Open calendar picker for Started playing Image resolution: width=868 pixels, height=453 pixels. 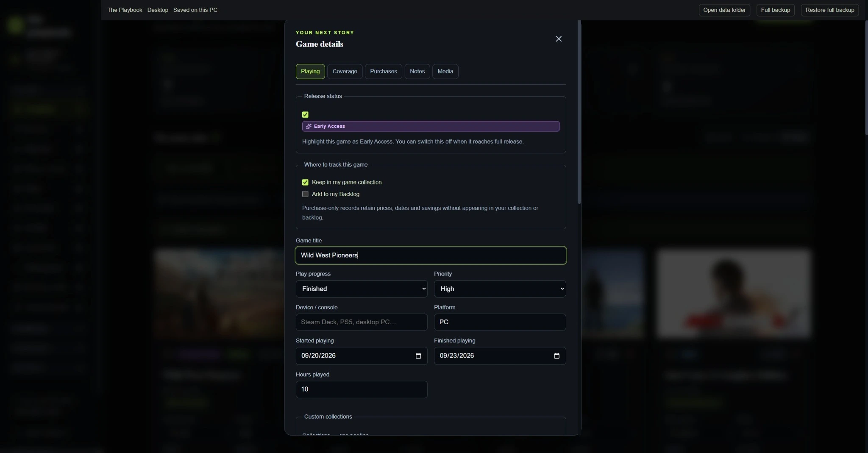418,356
